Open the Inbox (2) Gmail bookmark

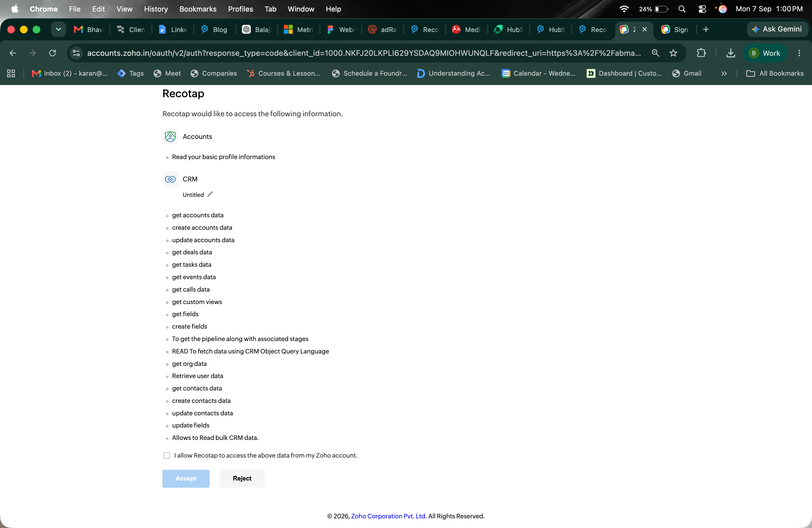pos(70,73)
